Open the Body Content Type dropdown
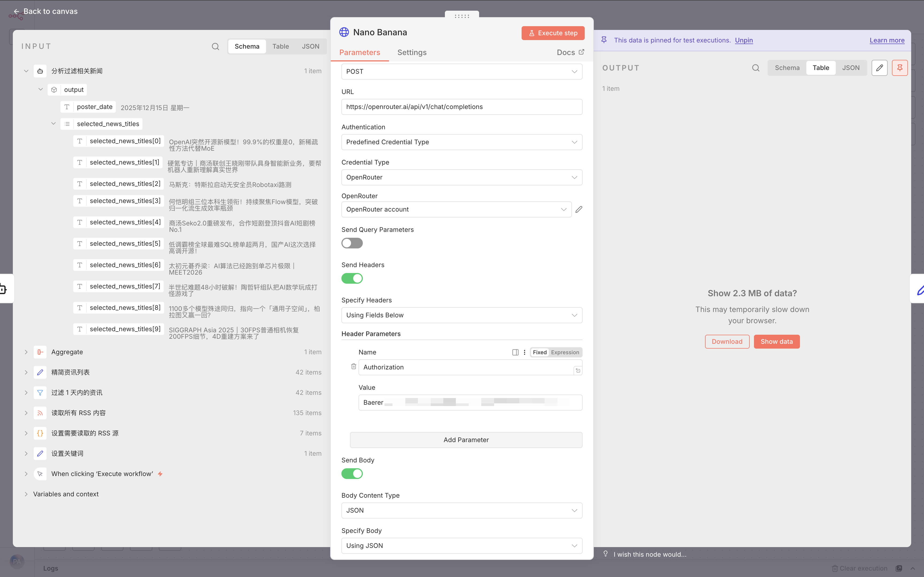This screenshot has width=924, height=577. 461,510
